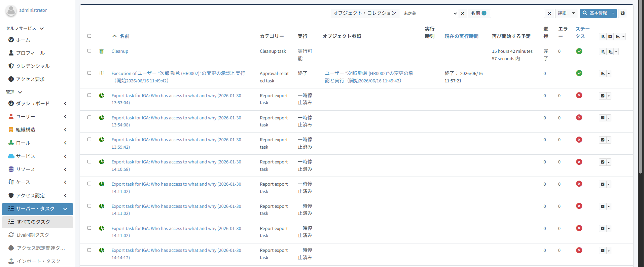
Task: Check the 13:54:08 export task checkbox
Action: 89,117
